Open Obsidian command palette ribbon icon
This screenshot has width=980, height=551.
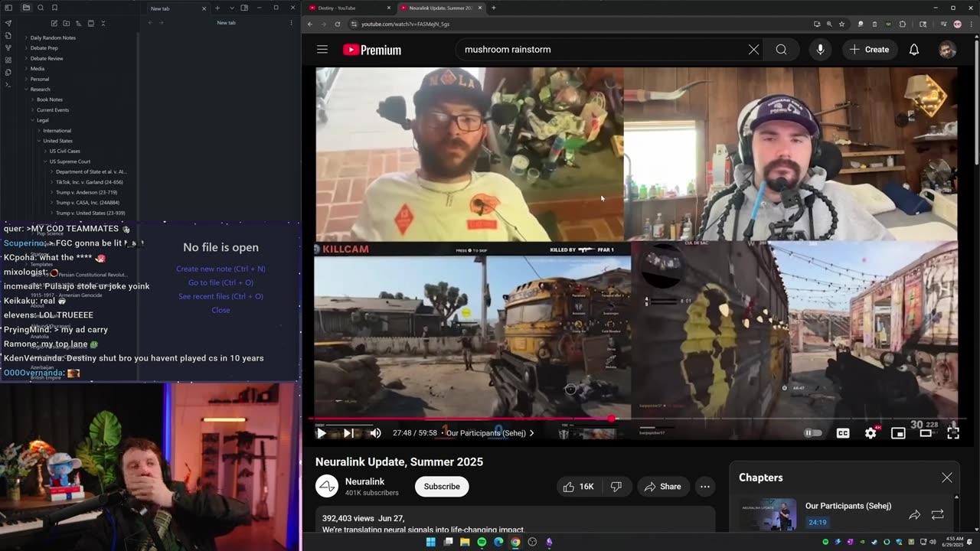click(8, 84)
